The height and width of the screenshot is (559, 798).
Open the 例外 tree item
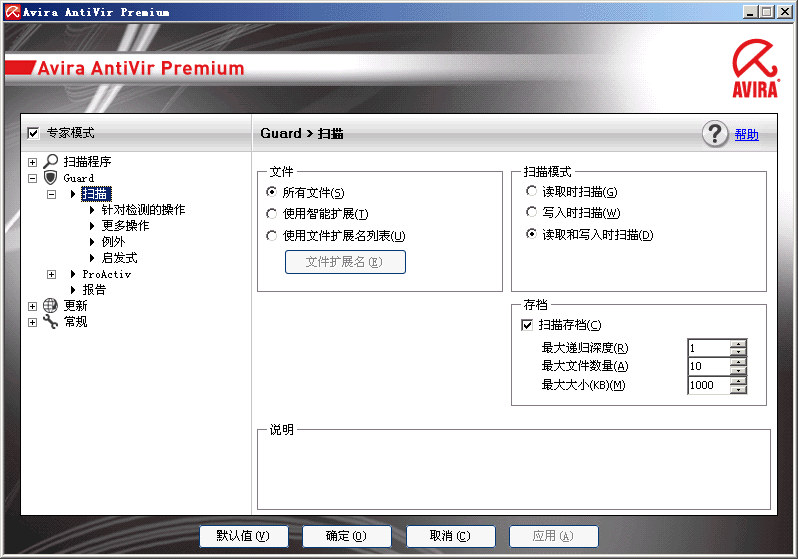(113, 242)
